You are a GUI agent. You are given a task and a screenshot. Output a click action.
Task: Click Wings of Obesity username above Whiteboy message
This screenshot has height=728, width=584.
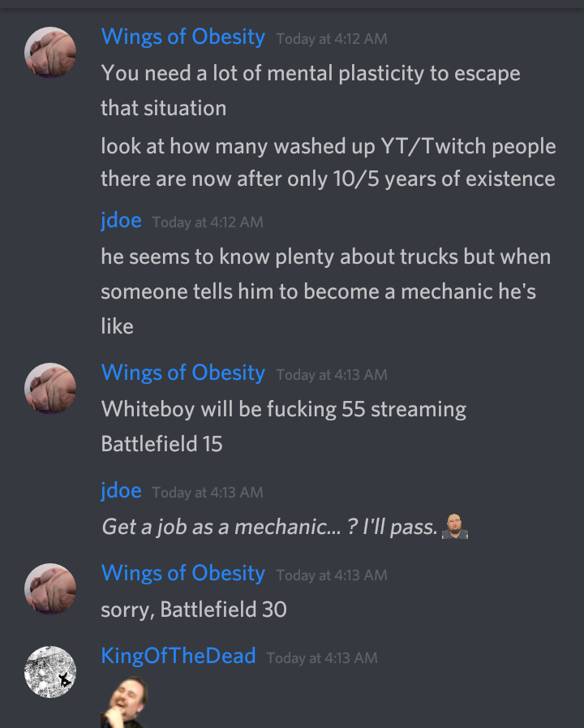pyautogui.click(x=183, y=373)
